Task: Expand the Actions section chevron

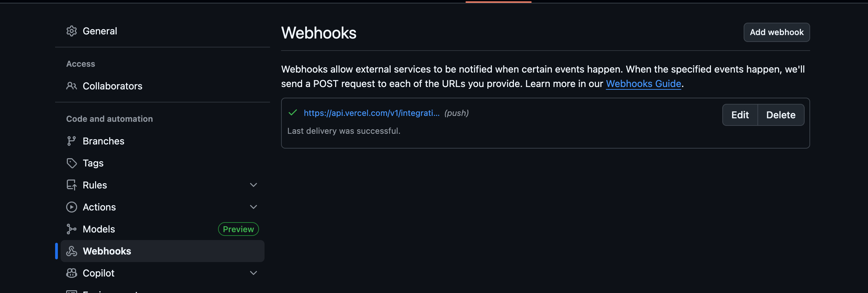Action: point(254,207)
